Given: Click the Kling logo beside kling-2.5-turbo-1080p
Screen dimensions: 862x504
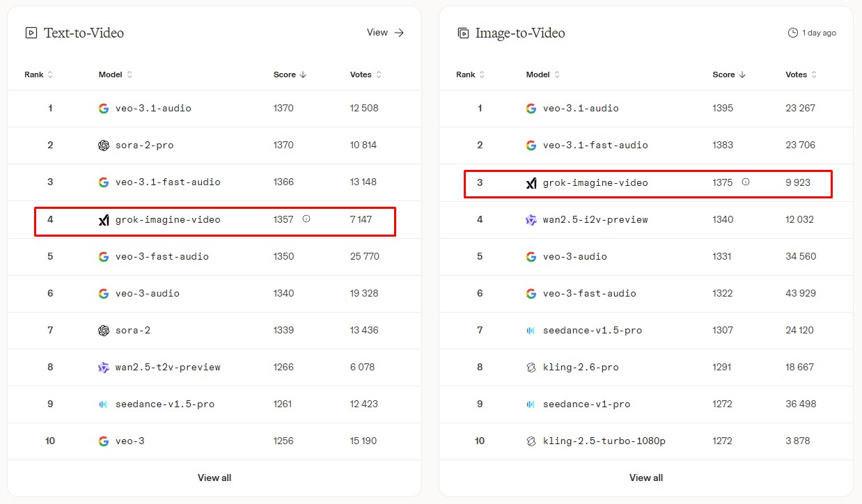Looking at the screenshot, I should tap(531, 441).
